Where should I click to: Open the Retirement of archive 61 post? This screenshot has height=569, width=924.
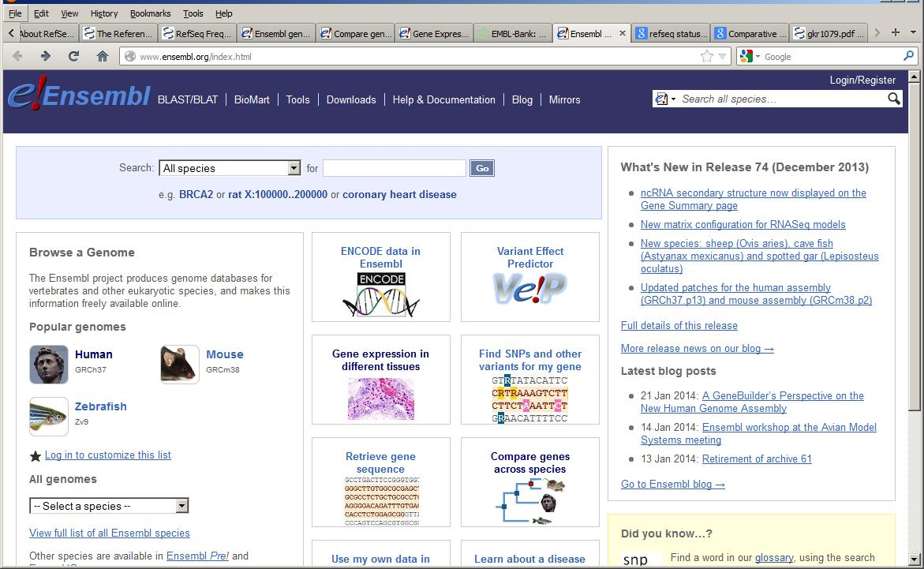757,459
